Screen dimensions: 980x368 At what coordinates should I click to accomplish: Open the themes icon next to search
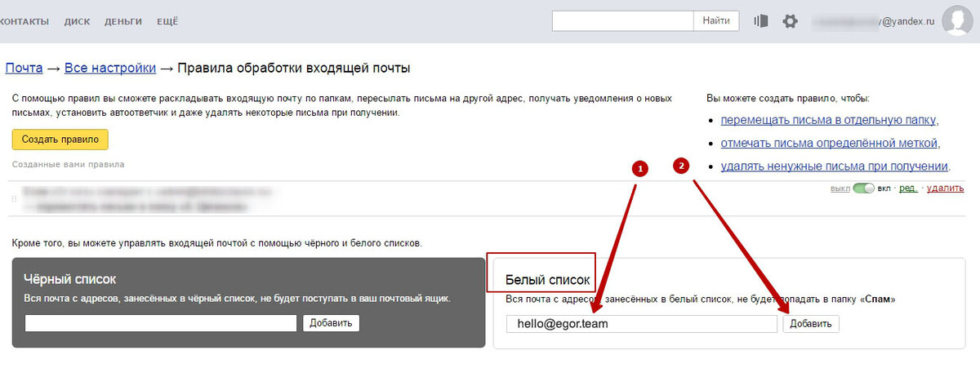pyautogui.click(x=761, y=21)
